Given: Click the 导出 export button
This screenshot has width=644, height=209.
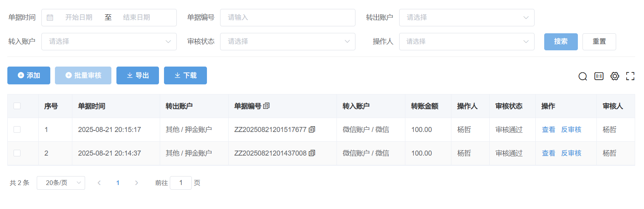Looking at the screenshot, I should coord(138,75).
